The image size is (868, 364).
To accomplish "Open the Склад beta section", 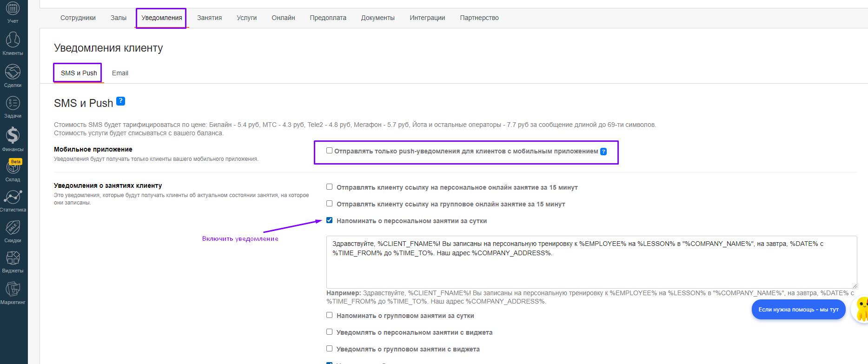I will (13, 170).
